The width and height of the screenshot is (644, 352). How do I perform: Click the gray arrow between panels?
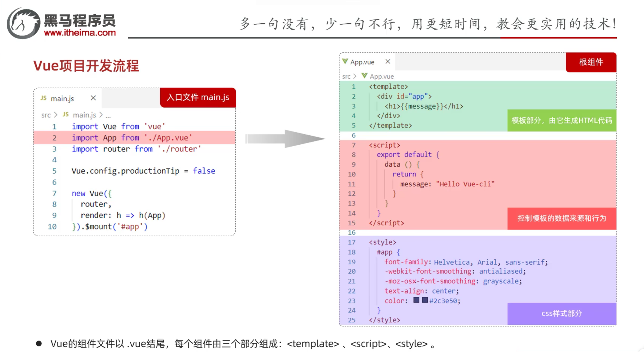tap(285, 138)
